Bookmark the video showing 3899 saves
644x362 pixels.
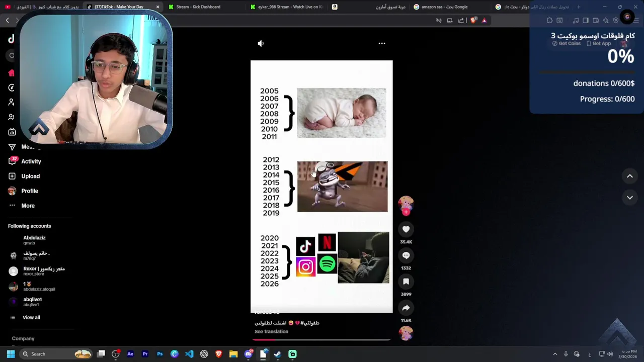(x=406, y=282)
